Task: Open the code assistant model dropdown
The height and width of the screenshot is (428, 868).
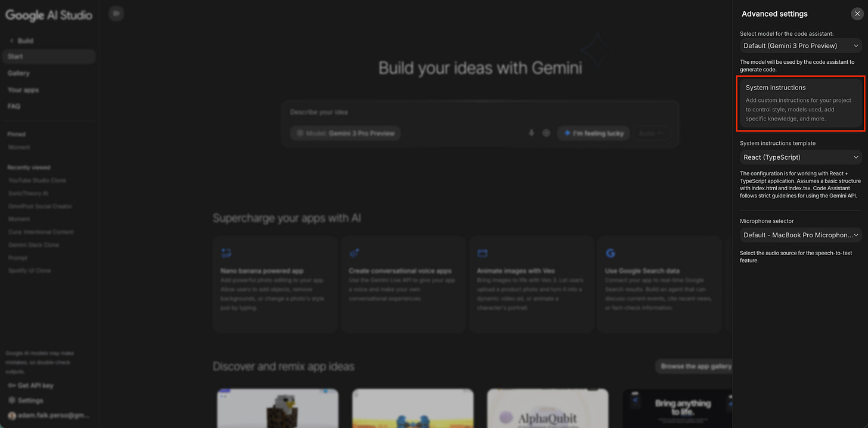Action: pos(801,45)
